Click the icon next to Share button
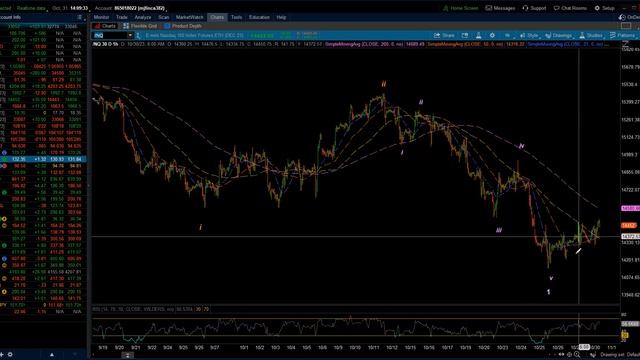 464,36
